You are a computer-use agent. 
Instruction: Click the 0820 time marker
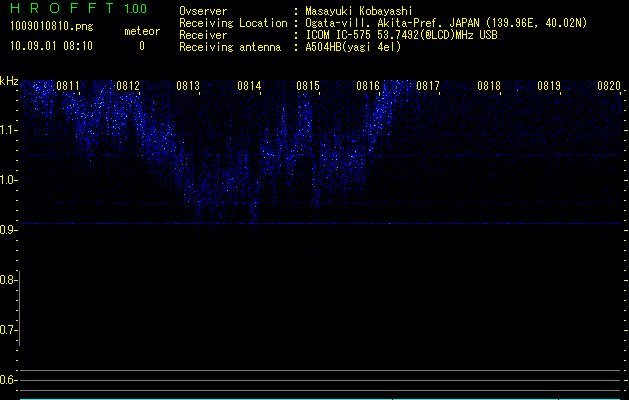tap(609, 86)
